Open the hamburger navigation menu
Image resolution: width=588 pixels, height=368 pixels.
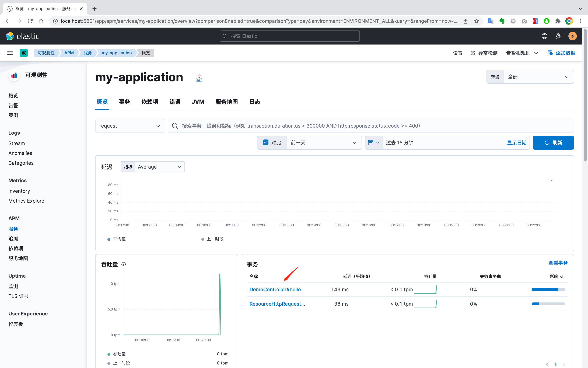(x=10, y=53)
